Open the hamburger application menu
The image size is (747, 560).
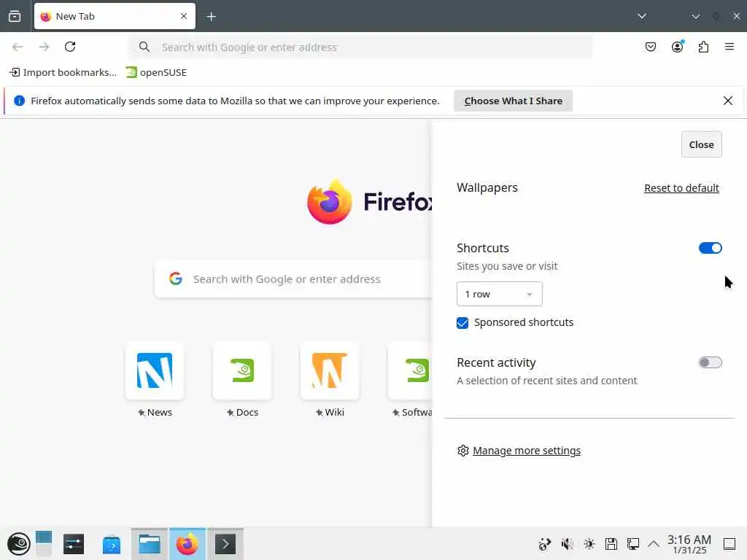pyautogui.click(x=729, y=47)
